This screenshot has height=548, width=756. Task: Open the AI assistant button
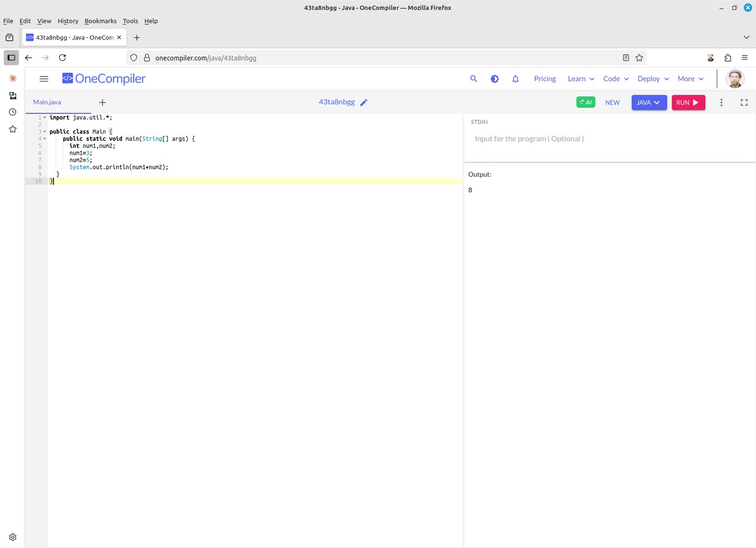click(586, 102)
